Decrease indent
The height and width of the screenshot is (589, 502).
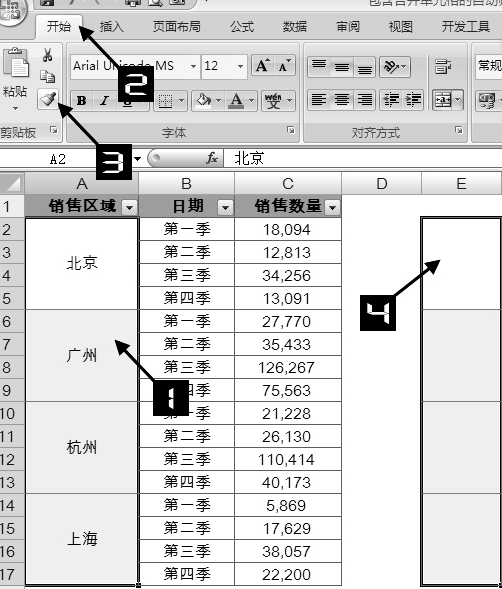click(x=391, y=100)
